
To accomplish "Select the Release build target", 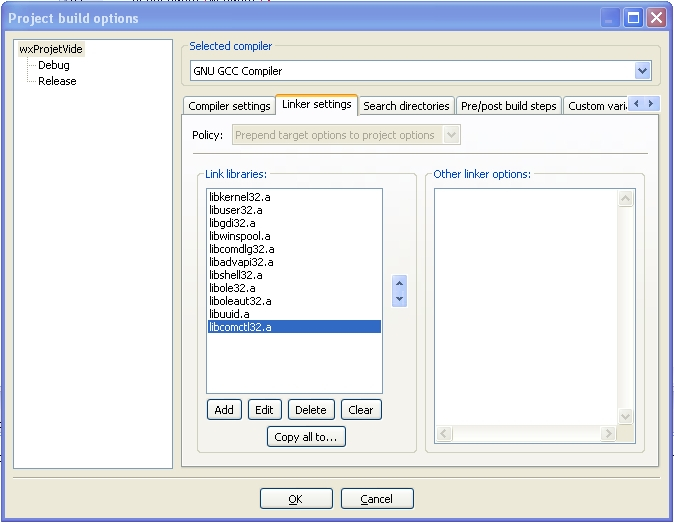I will [x=57, y=81].
